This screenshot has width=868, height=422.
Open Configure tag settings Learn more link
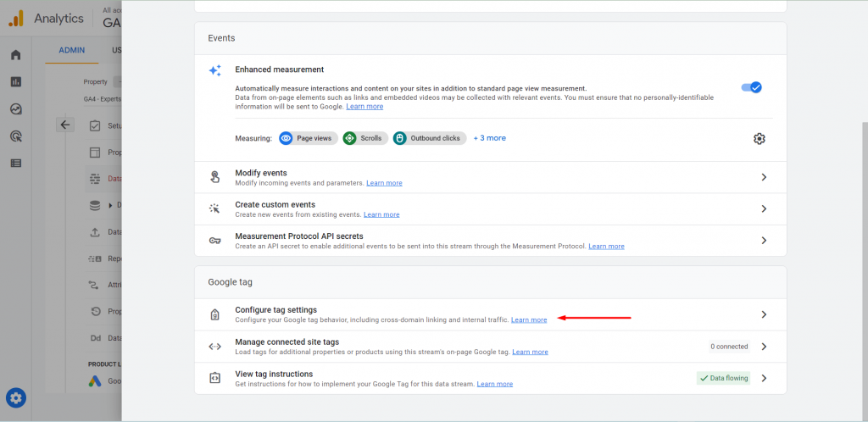[529, 319]
